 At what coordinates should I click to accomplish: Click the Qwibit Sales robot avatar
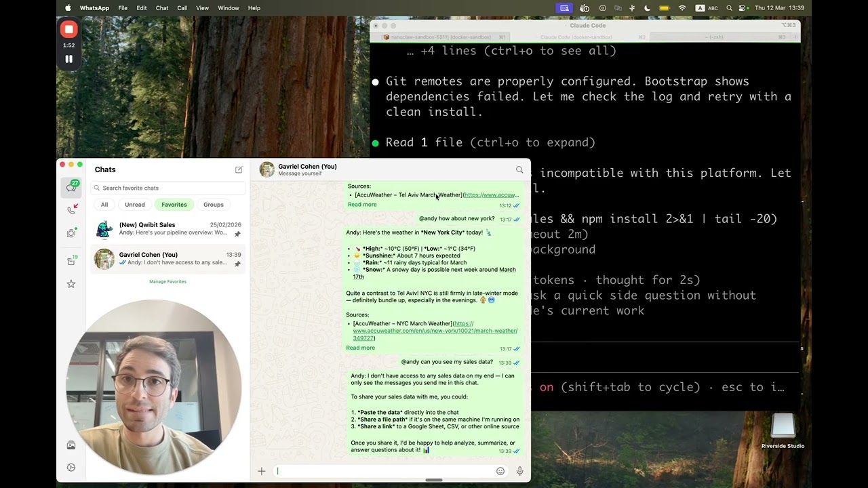point(104,229)
